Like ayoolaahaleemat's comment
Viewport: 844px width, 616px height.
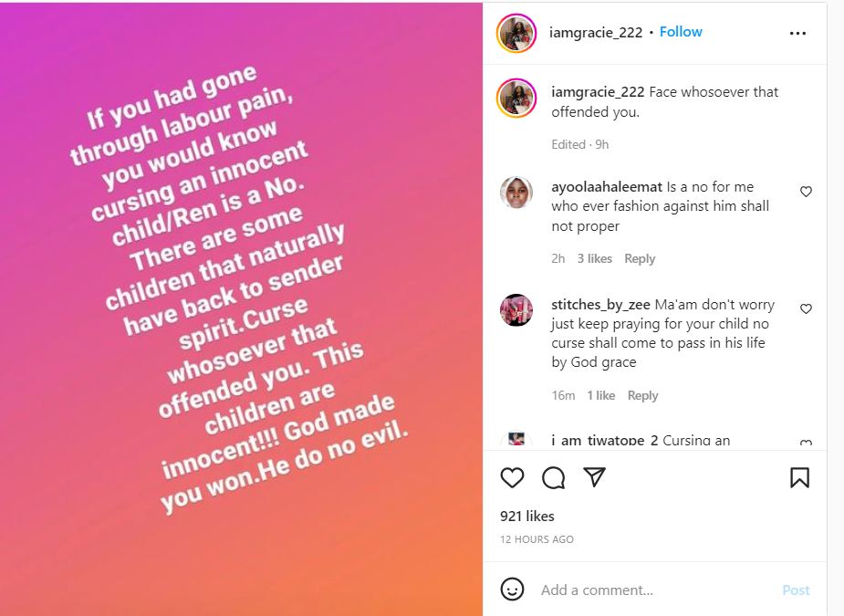806,192
